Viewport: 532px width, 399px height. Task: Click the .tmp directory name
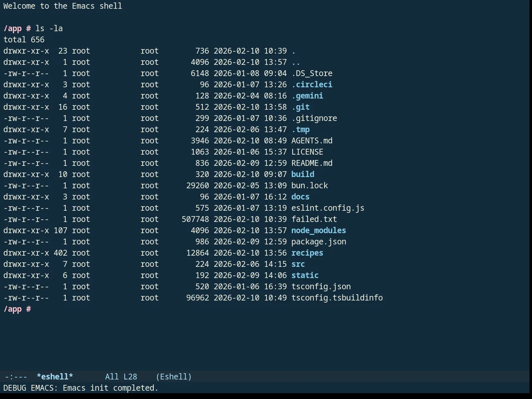point(300,129)
